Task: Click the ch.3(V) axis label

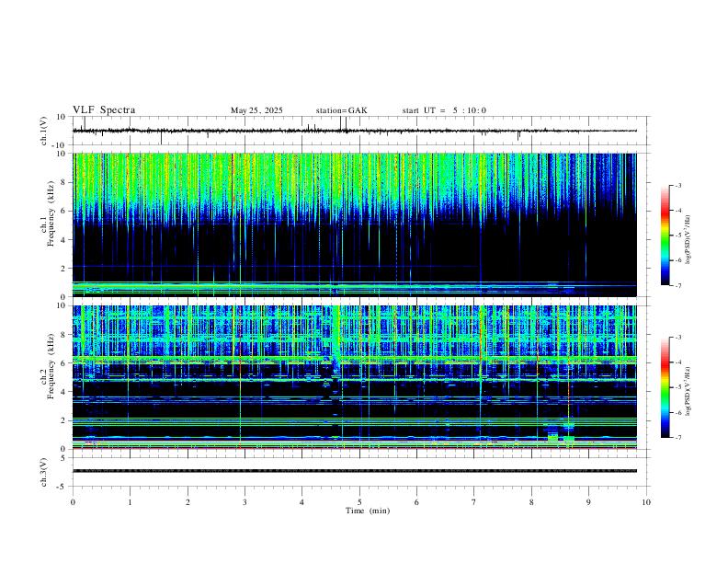Action: [x=44, y=473]
